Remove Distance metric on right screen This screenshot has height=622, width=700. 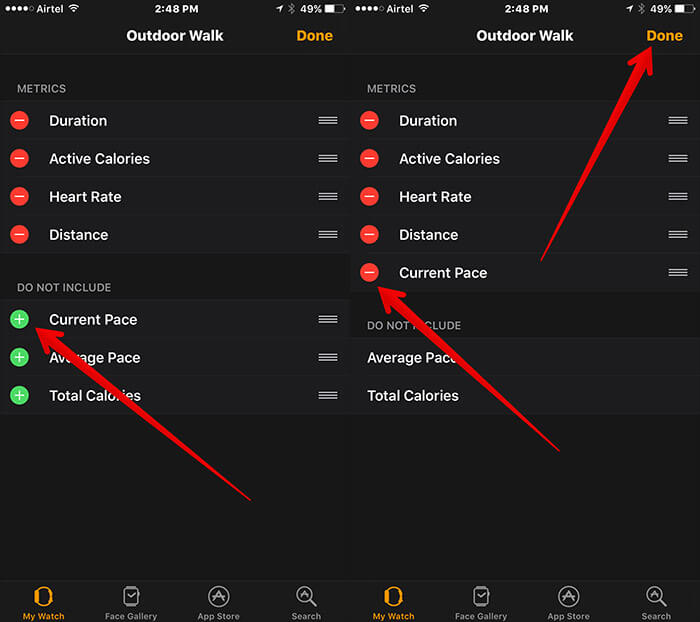[370, 234]
